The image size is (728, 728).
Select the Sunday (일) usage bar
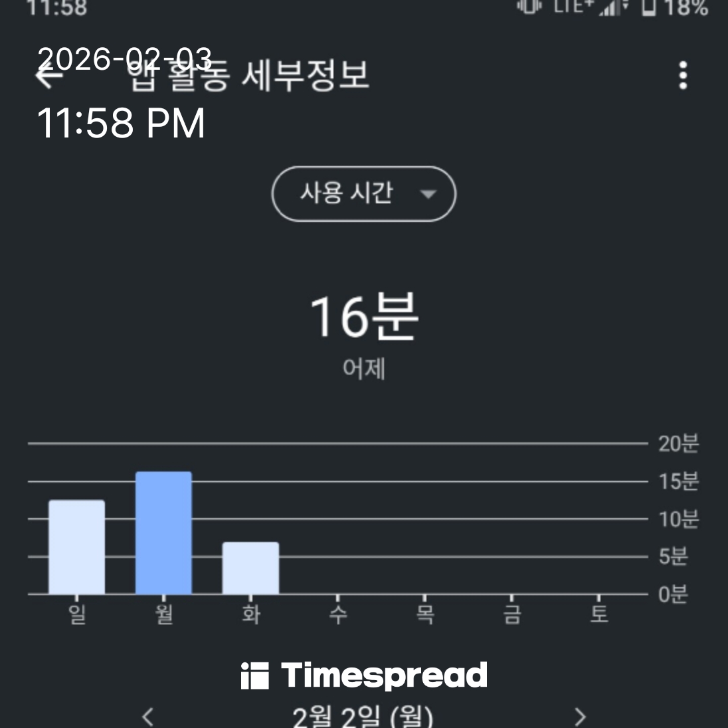point(76,547)
